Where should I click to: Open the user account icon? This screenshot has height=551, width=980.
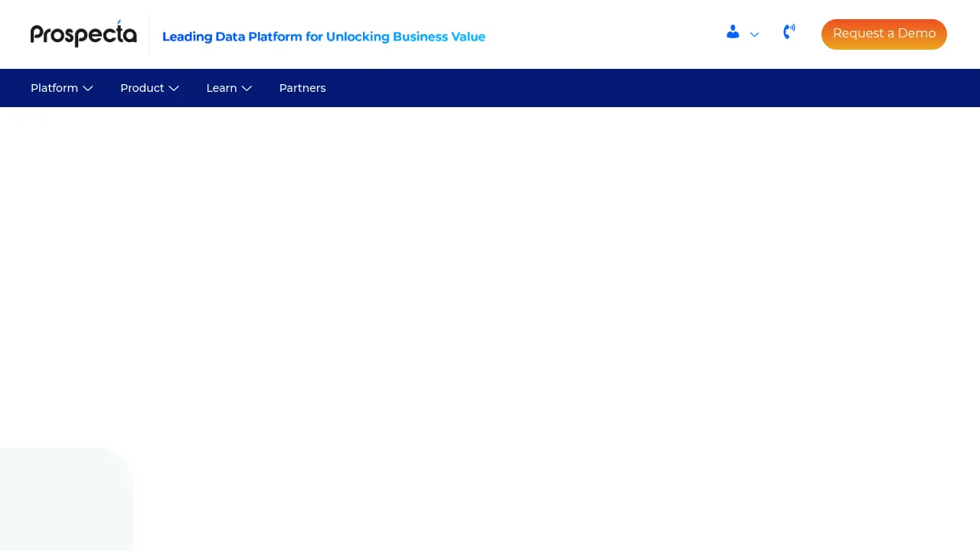coord(733,32)
